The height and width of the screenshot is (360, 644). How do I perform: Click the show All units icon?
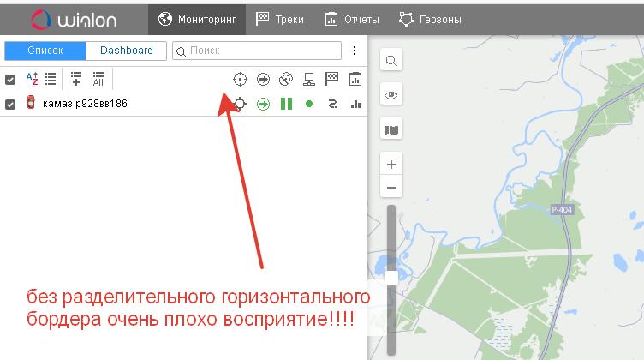tap(98, 79)
